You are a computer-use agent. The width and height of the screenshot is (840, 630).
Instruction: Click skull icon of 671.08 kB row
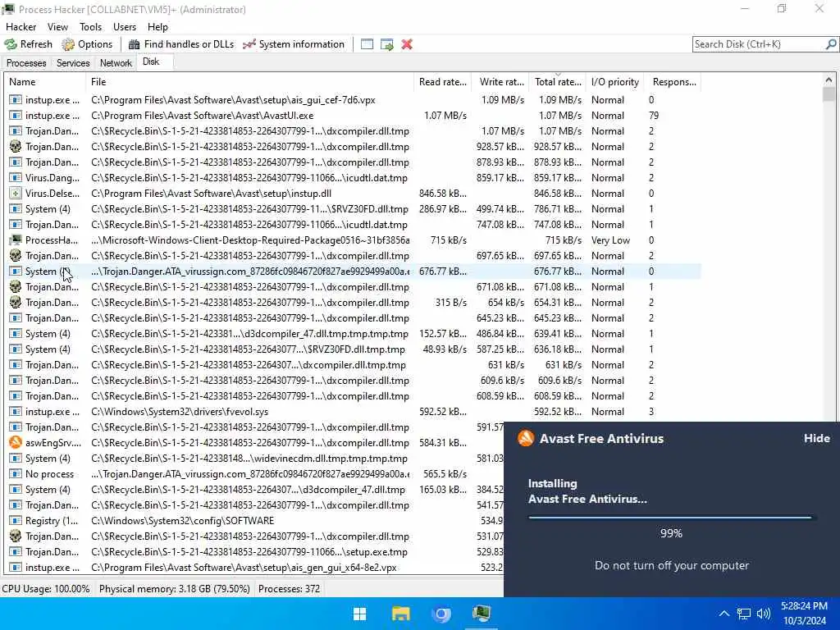tap(16, 287)
